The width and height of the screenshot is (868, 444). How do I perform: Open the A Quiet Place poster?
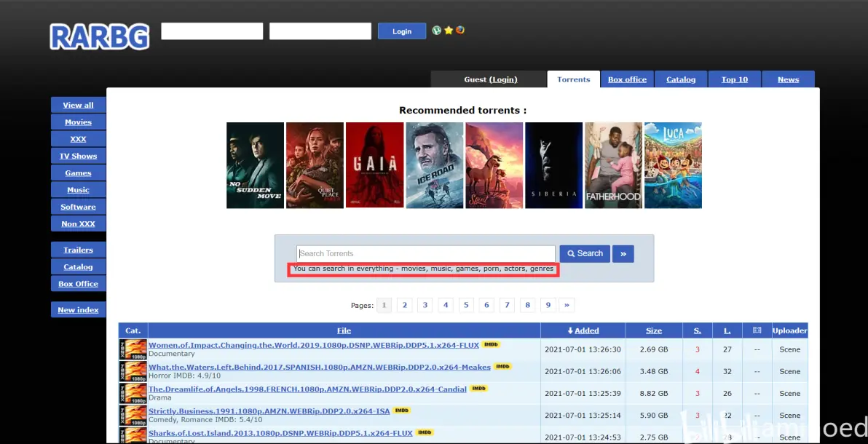(x=315, y=165)
